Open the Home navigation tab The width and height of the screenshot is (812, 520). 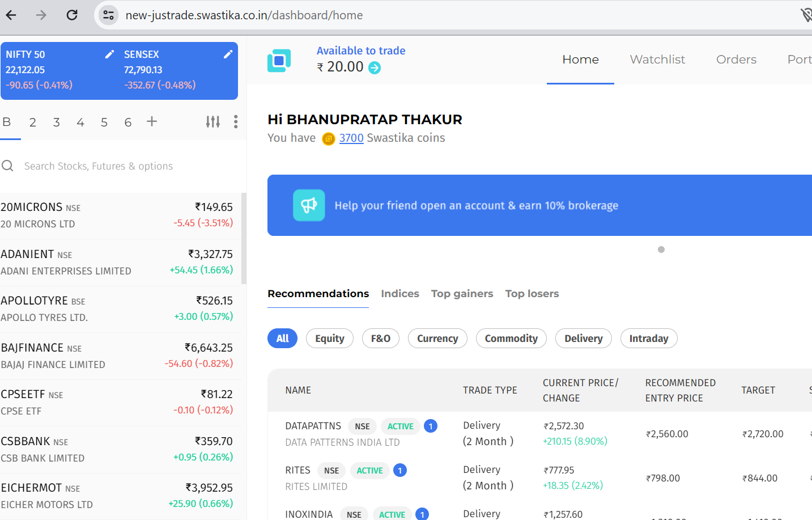click(580, 60)
